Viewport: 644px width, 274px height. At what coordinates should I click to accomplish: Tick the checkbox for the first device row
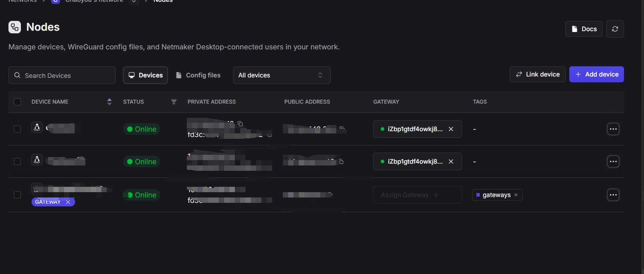[x=17, y=129]
